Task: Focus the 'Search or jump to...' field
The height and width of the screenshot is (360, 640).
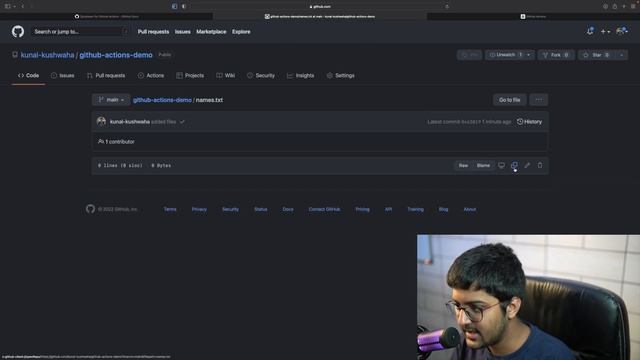Action: click(80, 31)
